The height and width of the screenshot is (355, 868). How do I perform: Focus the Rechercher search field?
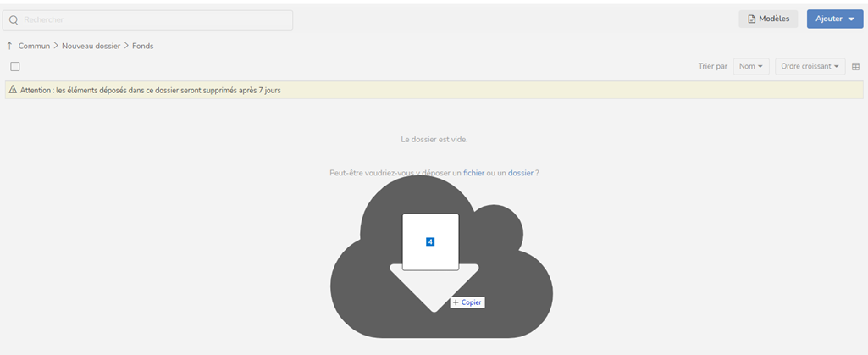(152, 19)
